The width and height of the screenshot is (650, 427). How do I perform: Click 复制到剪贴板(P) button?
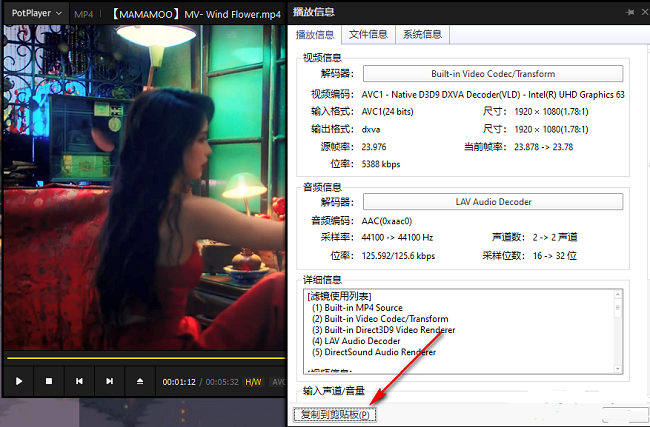(335, 415)
